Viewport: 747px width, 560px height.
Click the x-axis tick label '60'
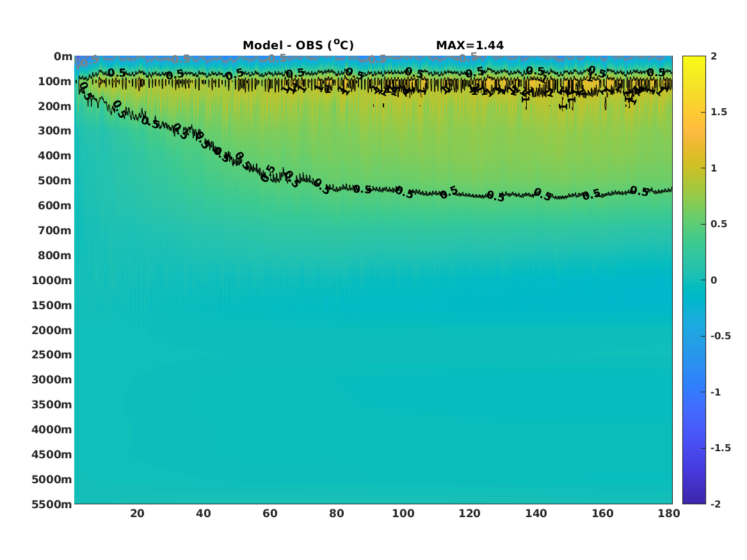(270, 513)
